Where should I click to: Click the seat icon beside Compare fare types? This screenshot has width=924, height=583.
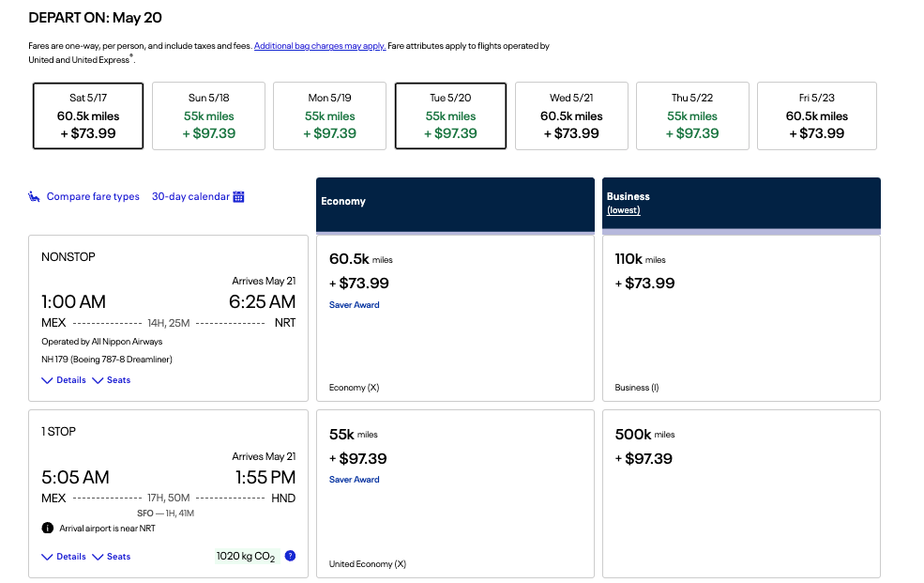(34, 197)
